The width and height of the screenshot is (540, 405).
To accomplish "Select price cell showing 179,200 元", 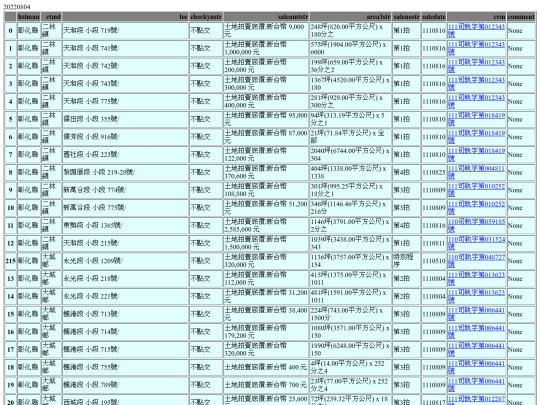I will click(x=266, y=332).
